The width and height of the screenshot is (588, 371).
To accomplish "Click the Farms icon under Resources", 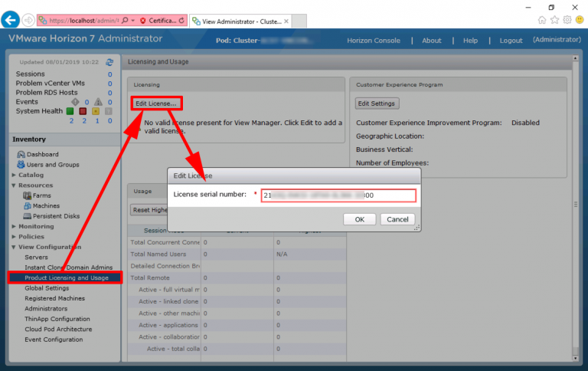I will pos(27,195).
